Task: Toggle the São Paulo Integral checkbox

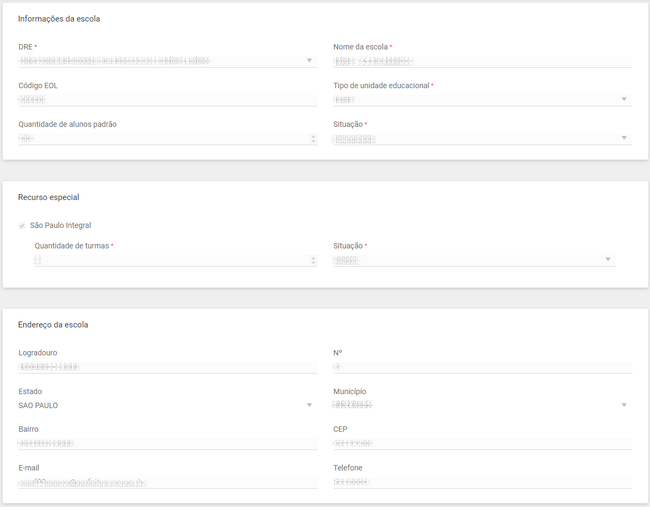Action: click(22, 226)
